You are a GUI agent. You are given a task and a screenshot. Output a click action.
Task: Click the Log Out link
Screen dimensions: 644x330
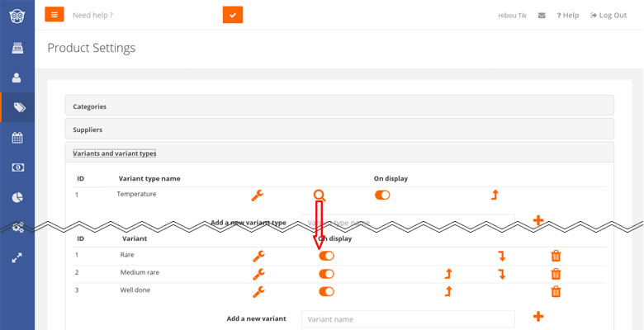608,15
